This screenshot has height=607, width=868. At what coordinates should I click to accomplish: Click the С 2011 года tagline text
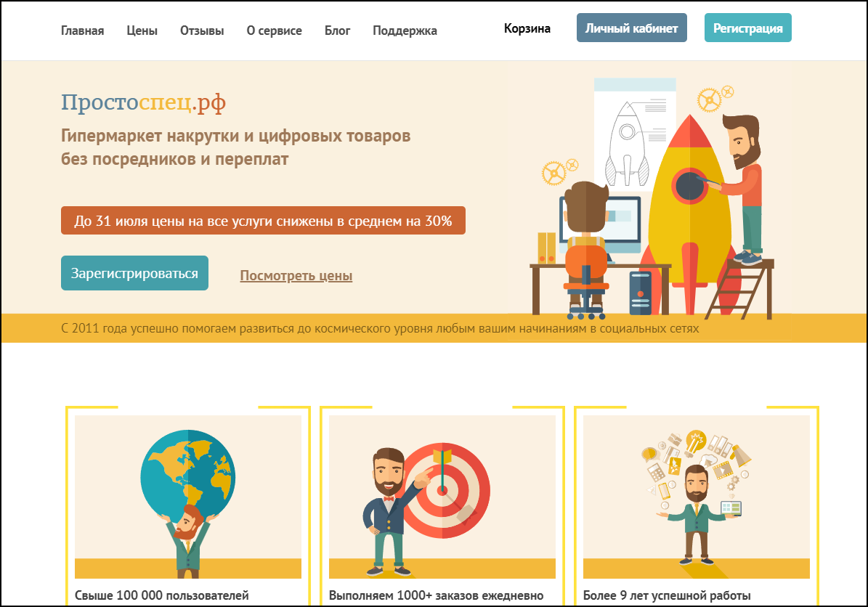pos(380,328)
